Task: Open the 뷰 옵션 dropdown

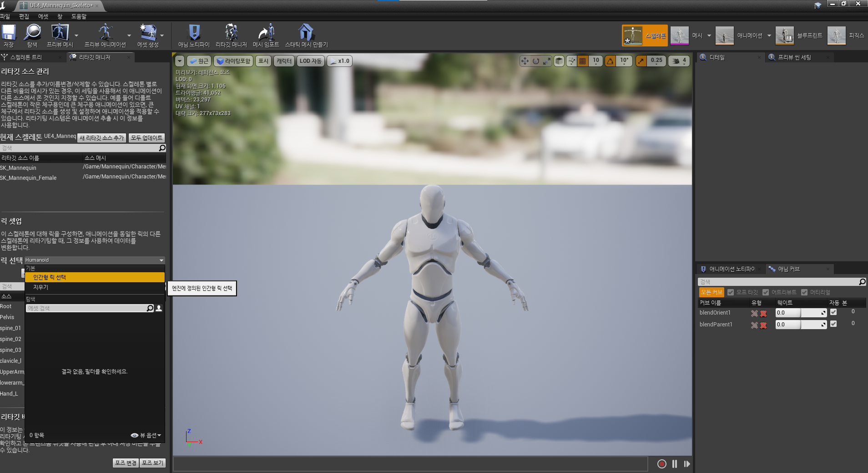Action: point(146,435)
